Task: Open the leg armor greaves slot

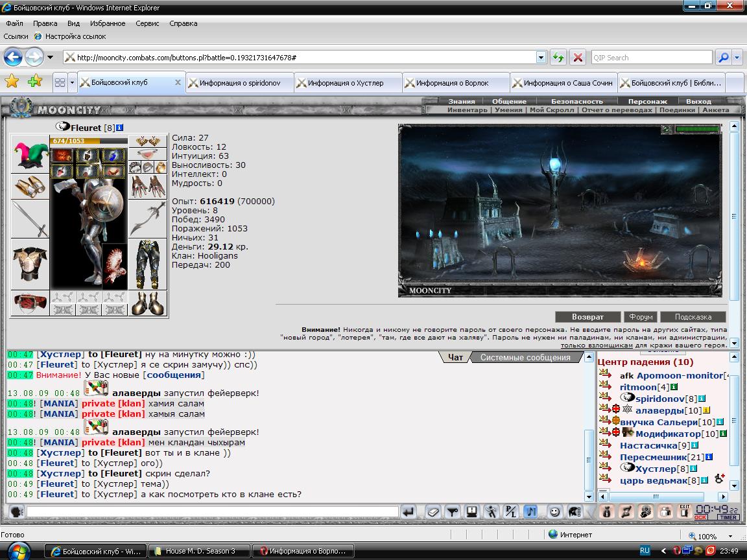Action: (148, 264)
